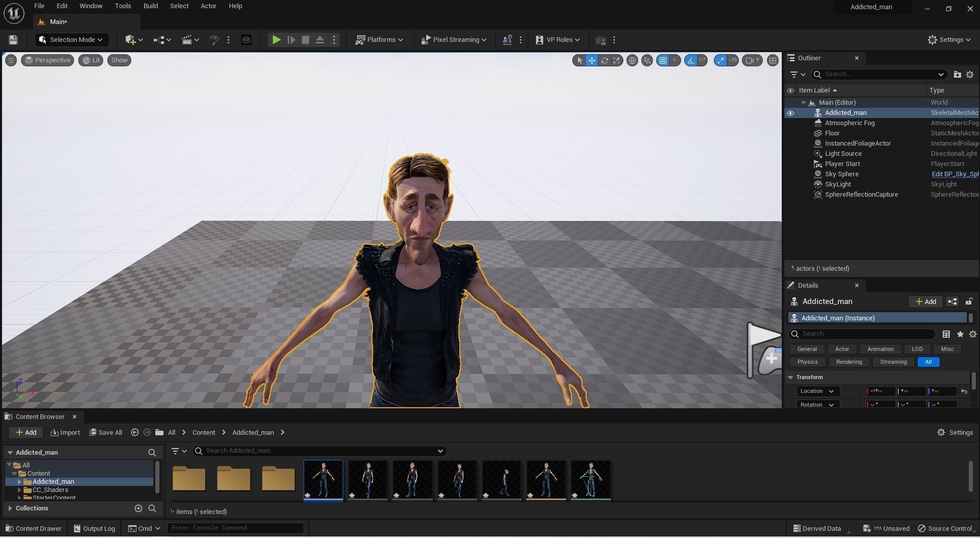
Task: Open the quick add content menu icon
Action: [x=134, y=40]
